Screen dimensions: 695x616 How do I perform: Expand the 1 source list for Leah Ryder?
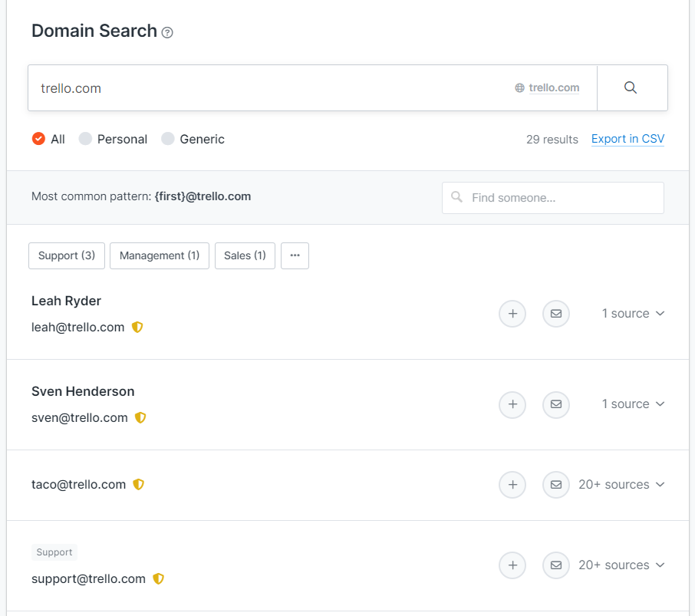click(632, 314)
